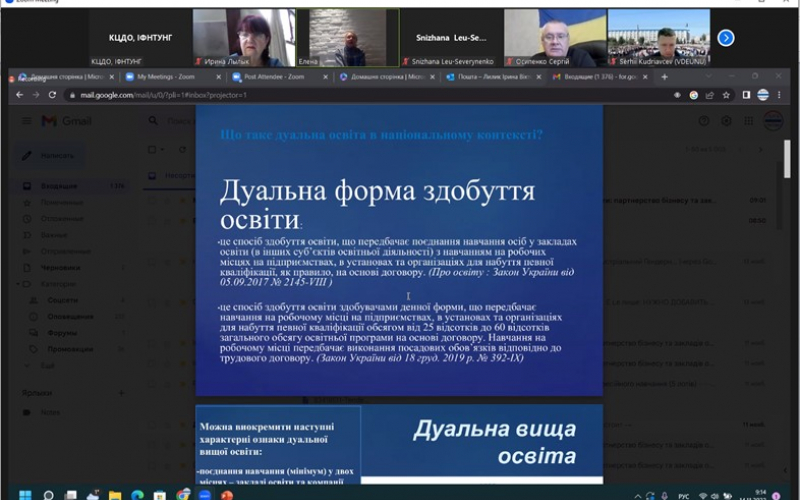
Task: Add a new label next to Ярлыки
Action: (121, 393)
